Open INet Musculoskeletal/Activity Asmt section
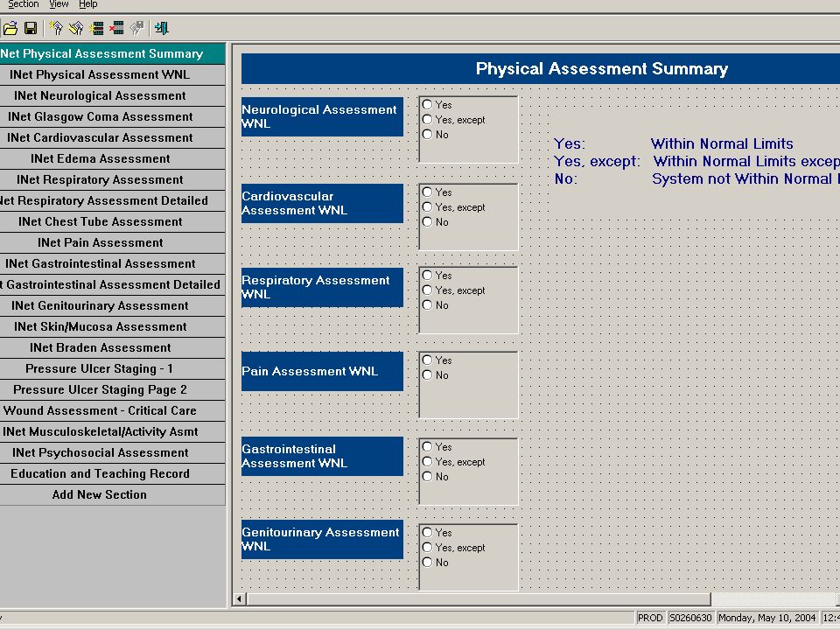 (113, 431)
